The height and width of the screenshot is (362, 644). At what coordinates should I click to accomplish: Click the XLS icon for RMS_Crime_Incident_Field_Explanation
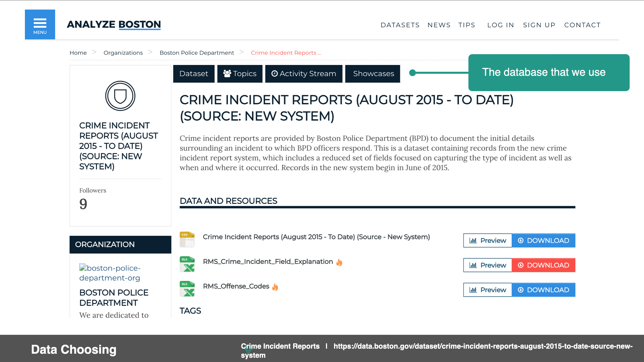[x=187, y=264]
